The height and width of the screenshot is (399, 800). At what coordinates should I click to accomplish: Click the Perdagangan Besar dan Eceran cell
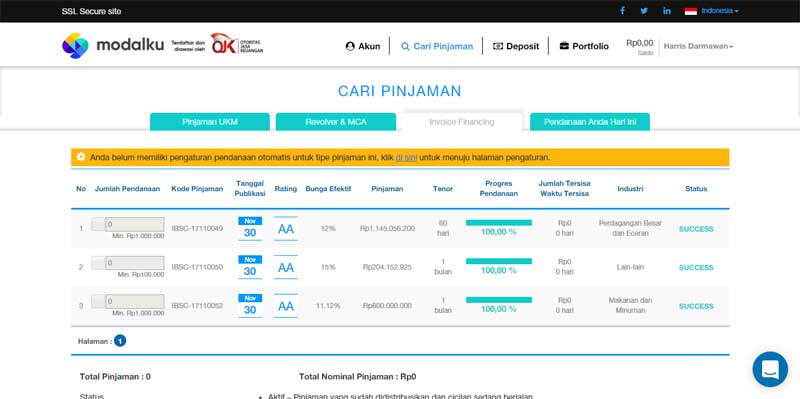tap(630, 228)
